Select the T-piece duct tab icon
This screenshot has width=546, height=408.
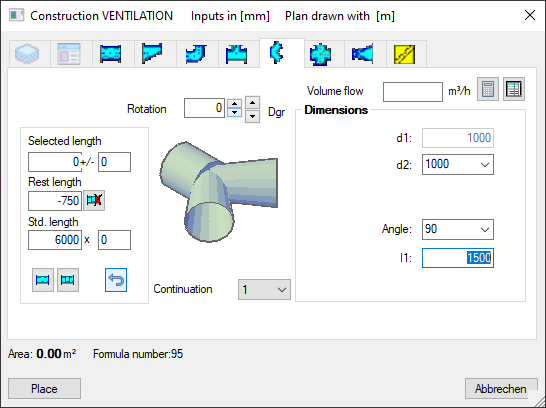(237, 54)
